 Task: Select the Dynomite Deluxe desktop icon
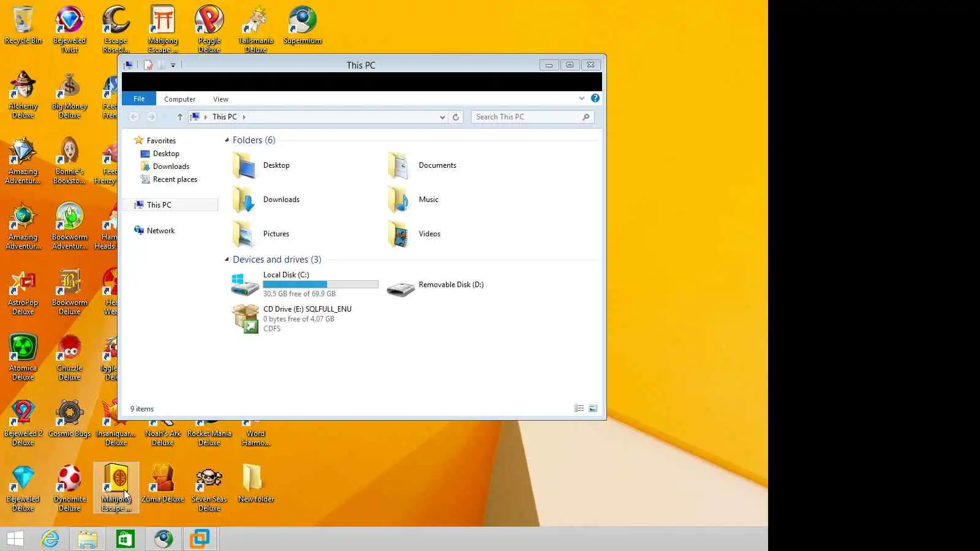(69, 488)
